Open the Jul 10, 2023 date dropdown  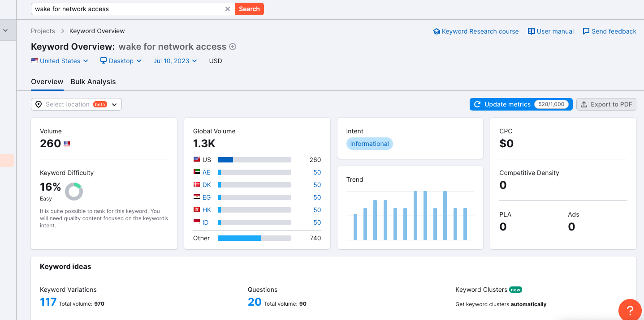click(x=175, y=61)
